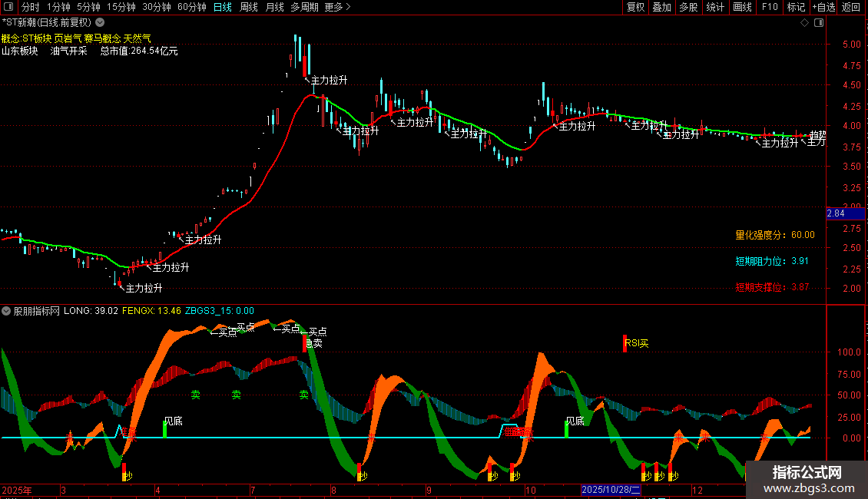Toggle the left sidebar panel icon
Viewport: 868px width, 499px height.
coord(8,7)
